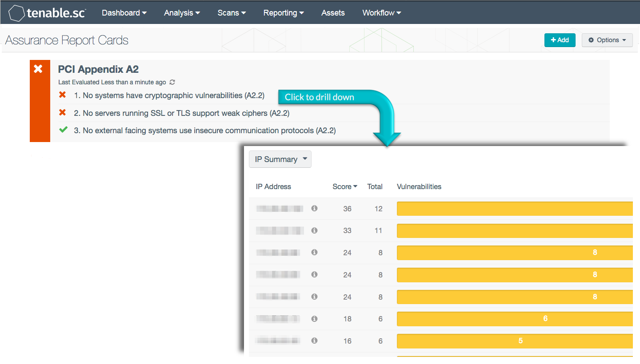Open the Scans menu
Viewport: 640px width, 364px height.
click(232, 13)
